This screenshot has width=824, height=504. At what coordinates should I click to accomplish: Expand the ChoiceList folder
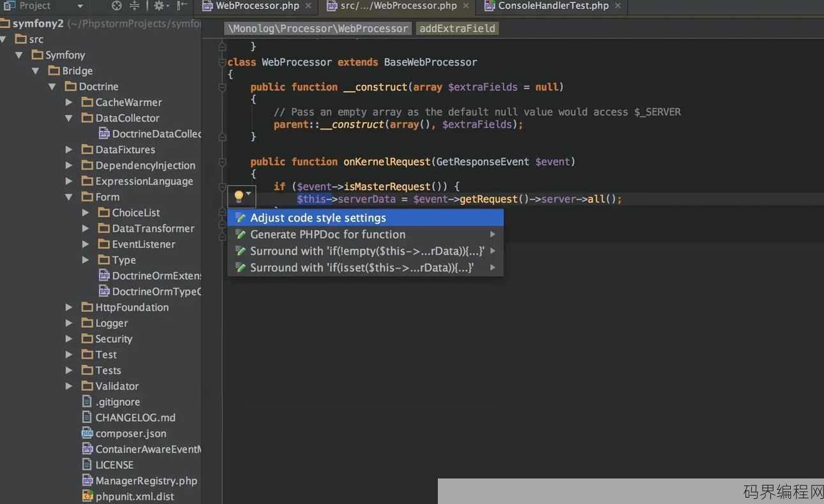point(86,212)
